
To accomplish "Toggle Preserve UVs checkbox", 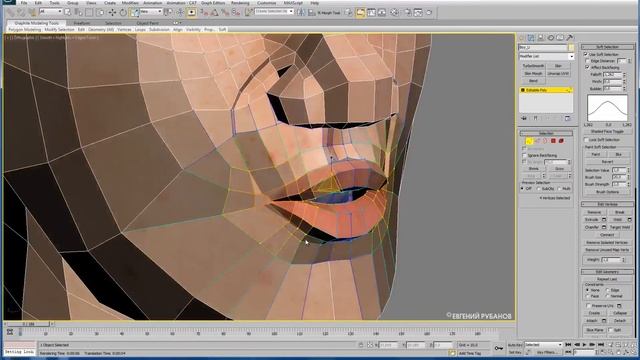I will (x=588, y=305).
